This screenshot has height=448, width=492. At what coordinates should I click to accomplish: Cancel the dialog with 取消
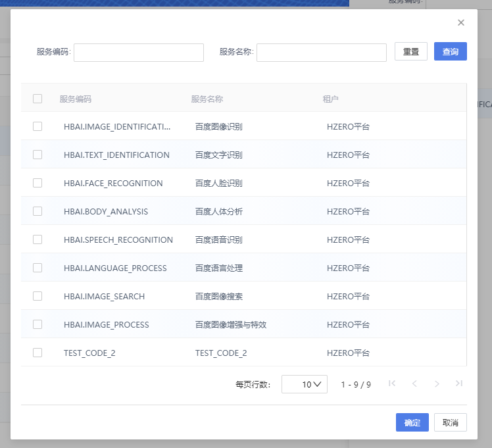pos(450,422)
